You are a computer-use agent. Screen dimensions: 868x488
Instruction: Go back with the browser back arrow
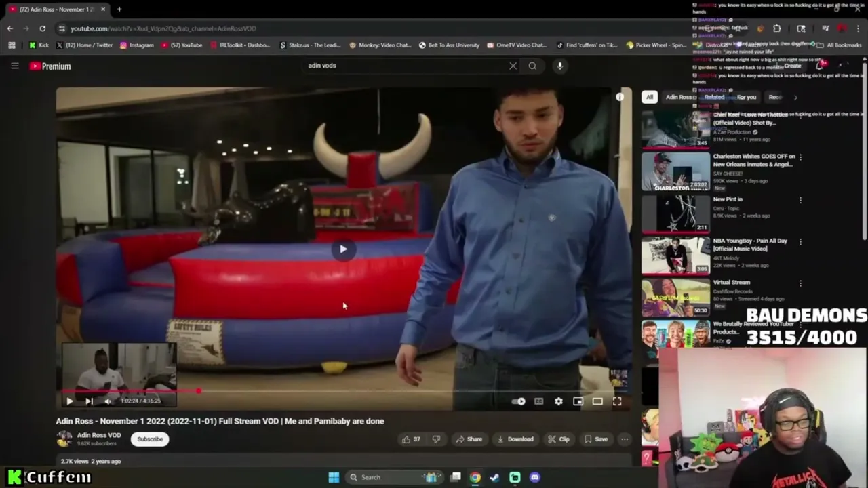[9, 28]
